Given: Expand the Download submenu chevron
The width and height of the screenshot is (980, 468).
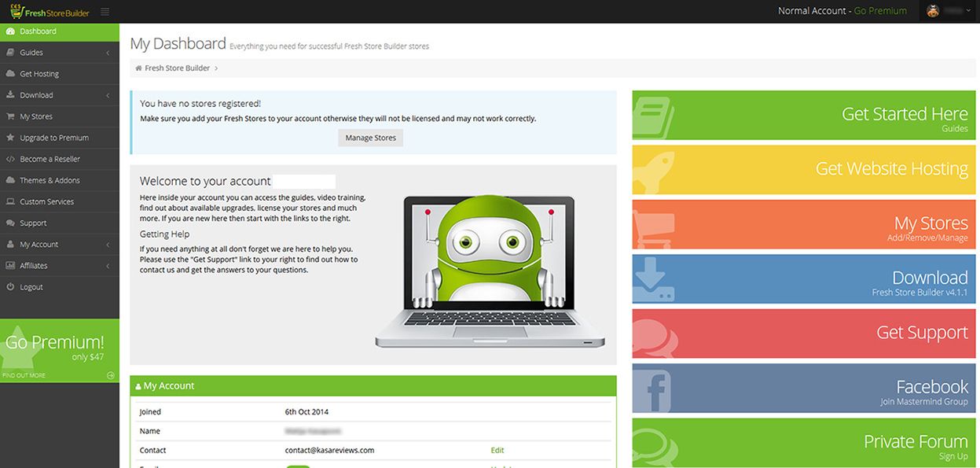Looking at the screenshot, I should [108, 95].
